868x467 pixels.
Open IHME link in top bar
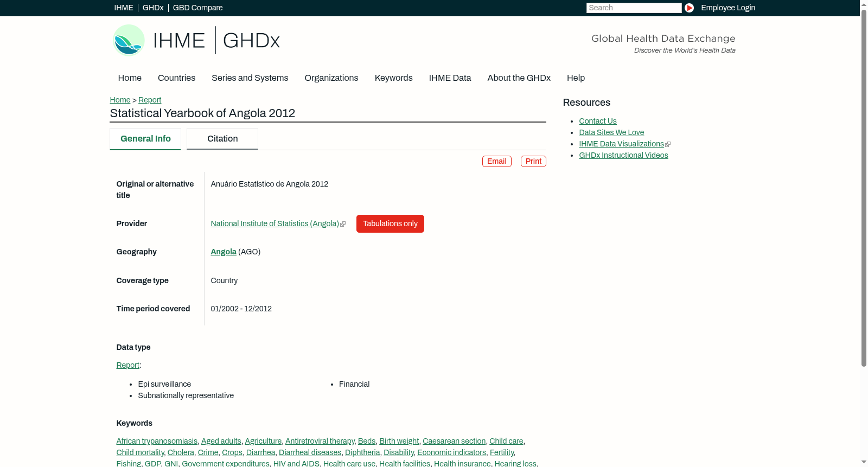pos(124,8)
